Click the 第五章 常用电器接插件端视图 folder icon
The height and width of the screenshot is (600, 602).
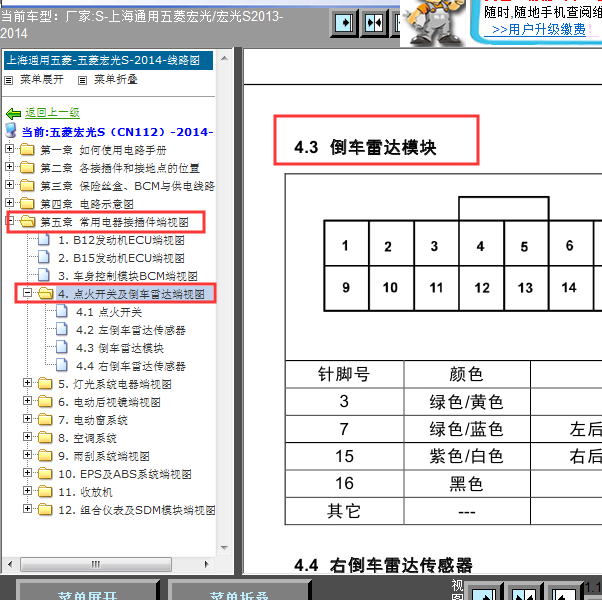(28, 221)
